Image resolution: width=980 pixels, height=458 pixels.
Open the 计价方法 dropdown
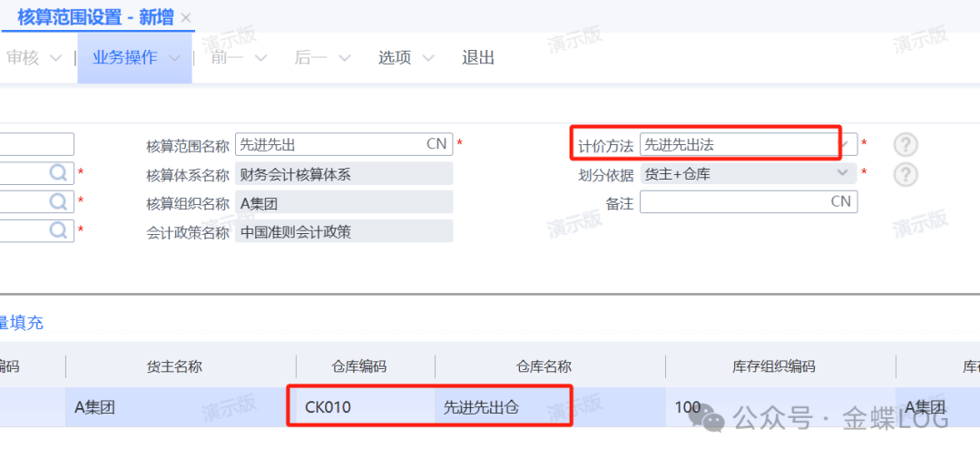pyautogui.click(x=845, y=144)
